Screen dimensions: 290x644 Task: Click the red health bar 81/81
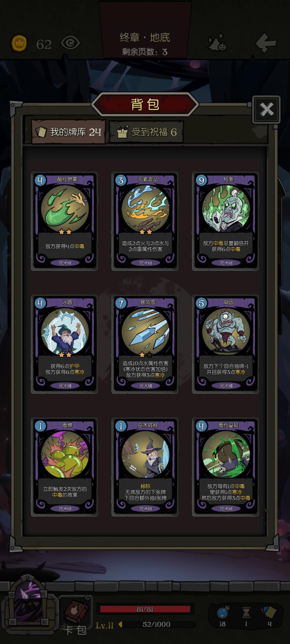pyautogui.click(x=145, y=609)
